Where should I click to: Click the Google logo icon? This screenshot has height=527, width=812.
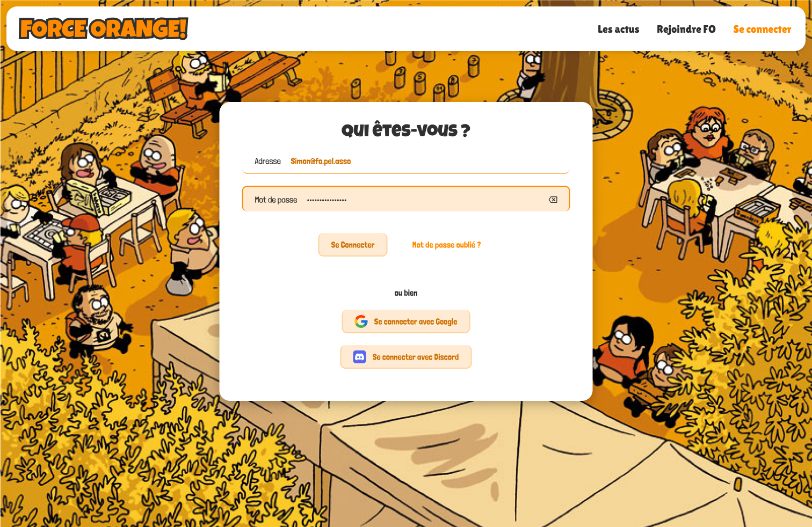(361, 321)
